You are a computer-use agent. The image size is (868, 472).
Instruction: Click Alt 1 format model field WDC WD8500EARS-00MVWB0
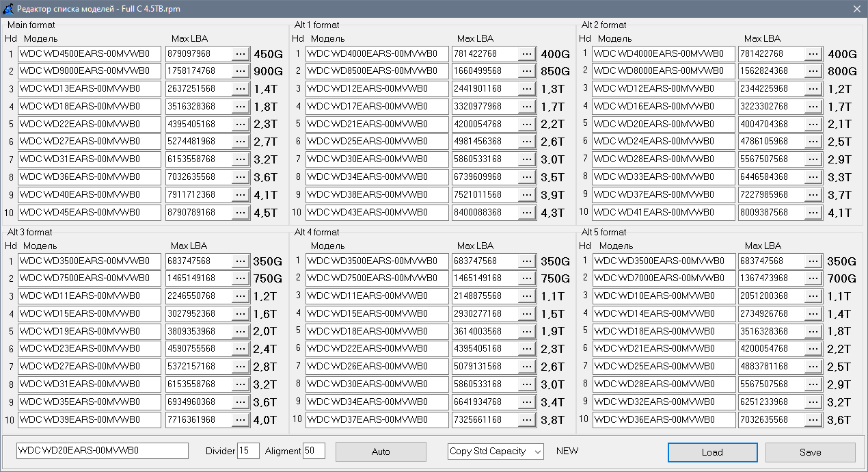point(377,71)
